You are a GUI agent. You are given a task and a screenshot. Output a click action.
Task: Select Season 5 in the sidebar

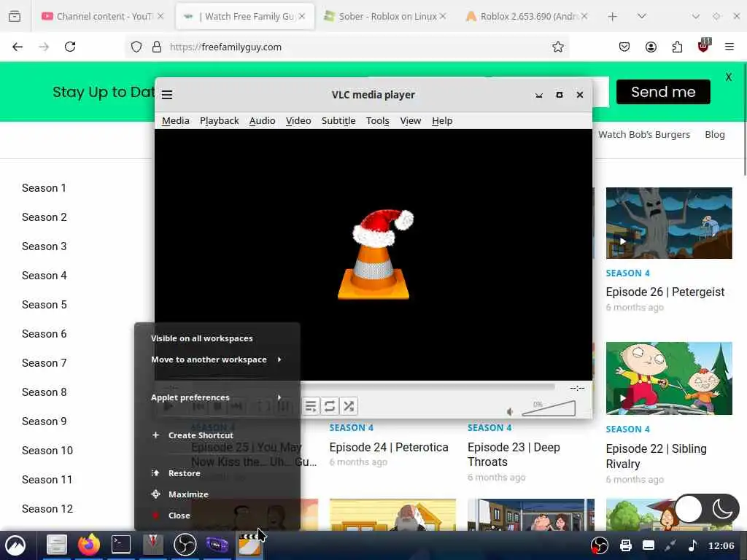point(44,305)
